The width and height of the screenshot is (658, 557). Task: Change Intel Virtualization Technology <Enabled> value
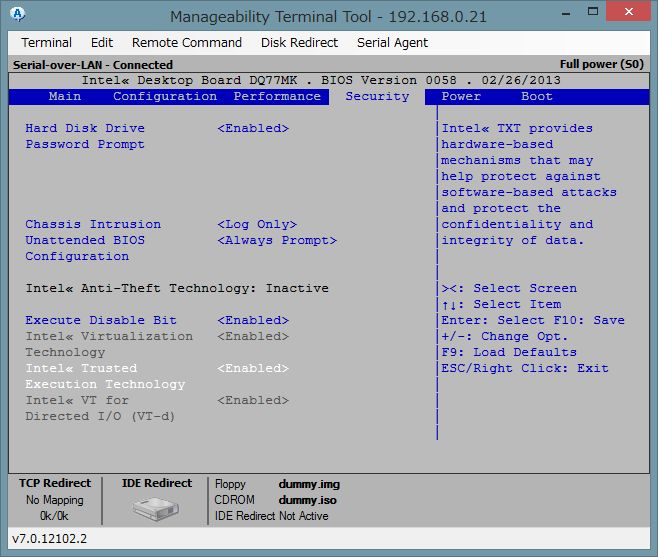coord(253,336)
